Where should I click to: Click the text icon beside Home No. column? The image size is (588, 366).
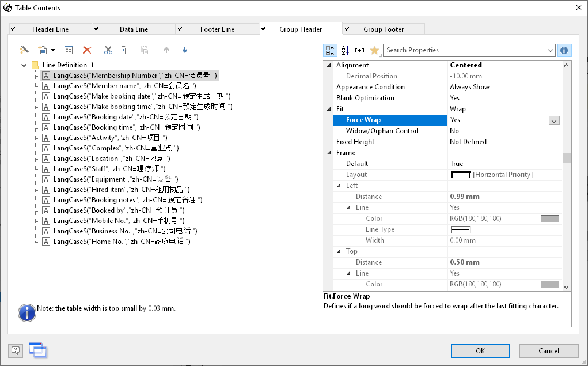click(46, 242)
